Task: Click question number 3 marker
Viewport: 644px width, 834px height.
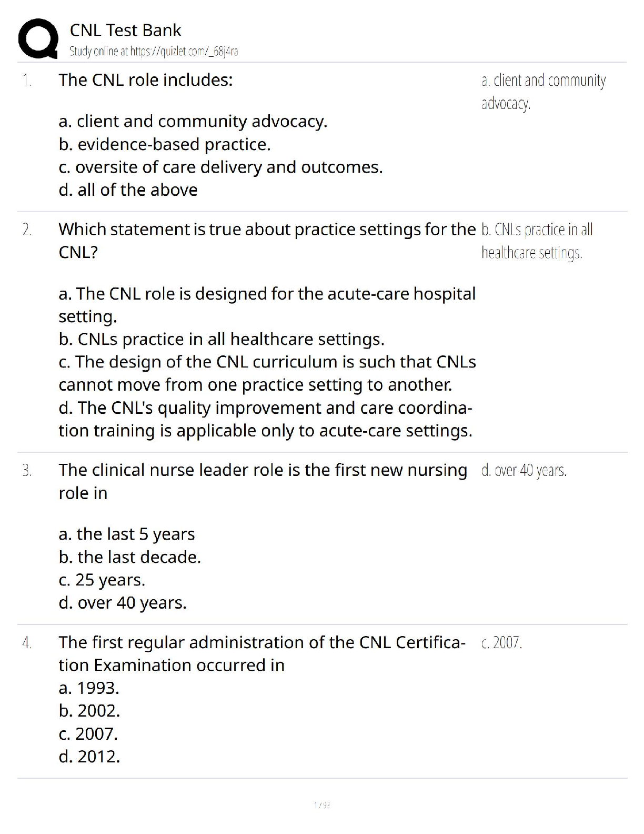Action: (x=27, y=470)
